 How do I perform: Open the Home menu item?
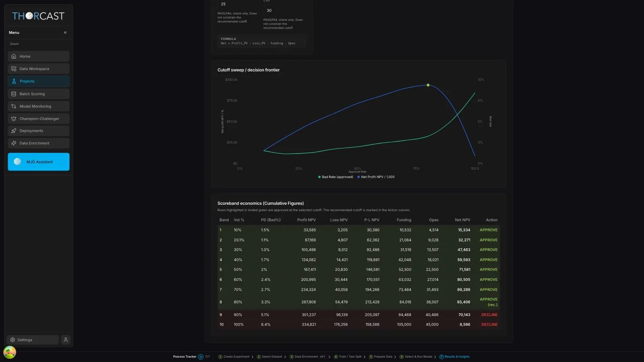point(39,56)
